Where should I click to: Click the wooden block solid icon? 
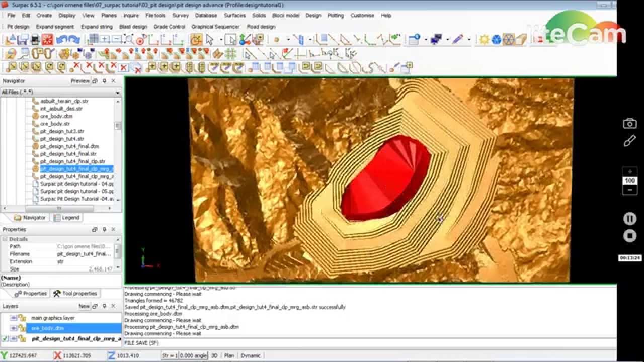(521, 39)
